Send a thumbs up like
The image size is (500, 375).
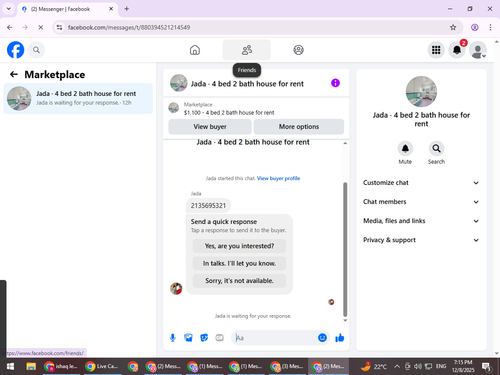(x=340, y=338)
